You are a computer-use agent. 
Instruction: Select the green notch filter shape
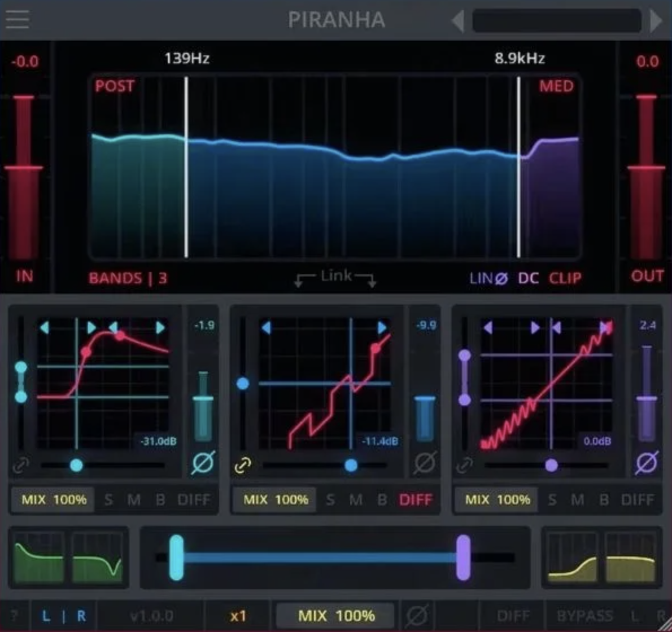click(97, 556)
